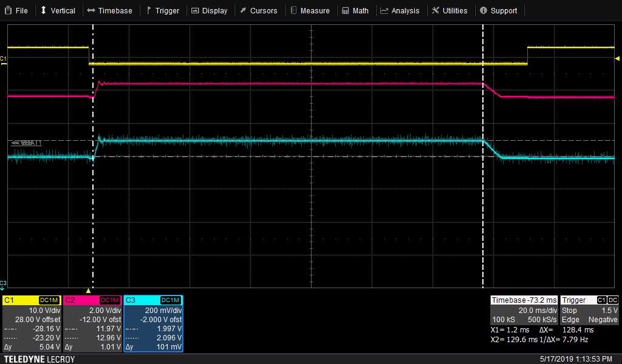Viewport: 622px width, 364px height.
Task: Click the date and time display
Action: (576, 359)
